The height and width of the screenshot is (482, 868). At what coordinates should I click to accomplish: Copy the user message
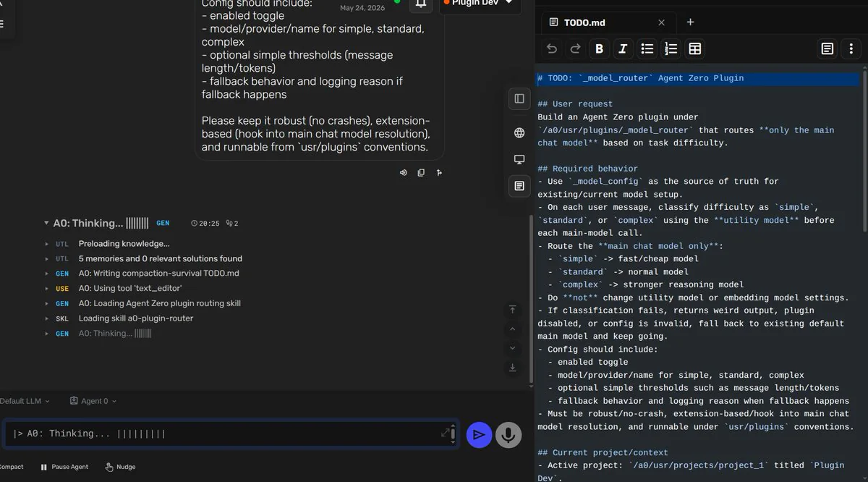coord(421,173)
